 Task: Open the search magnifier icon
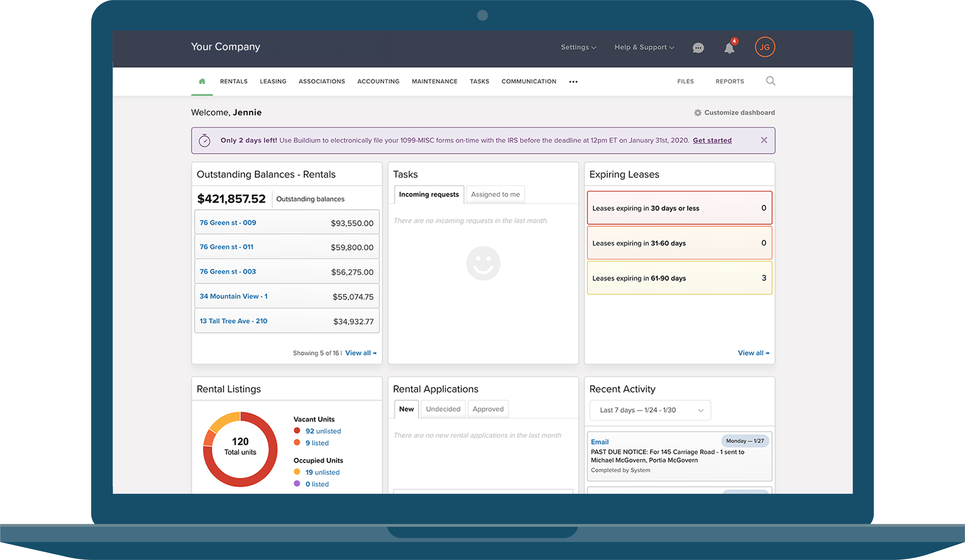click(770, 81)
